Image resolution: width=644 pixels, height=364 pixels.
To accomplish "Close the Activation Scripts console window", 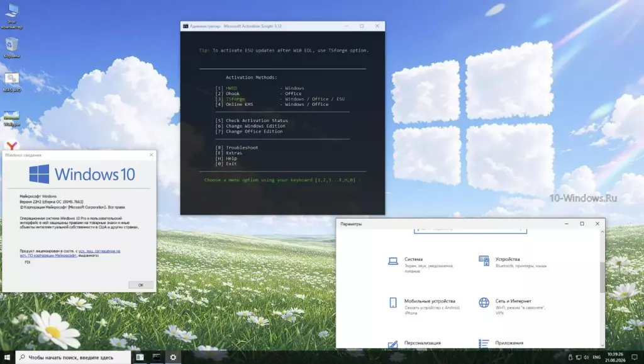I will click(377, 26).
